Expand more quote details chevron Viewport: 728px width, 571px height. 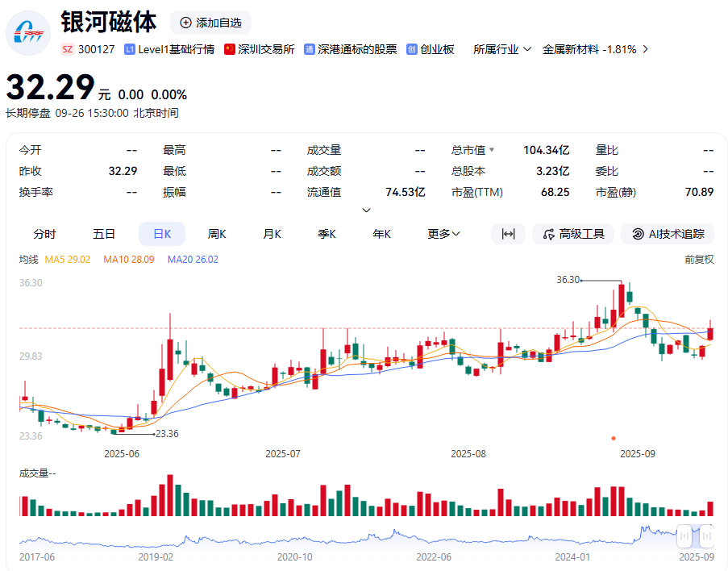(x=366, y=210)
